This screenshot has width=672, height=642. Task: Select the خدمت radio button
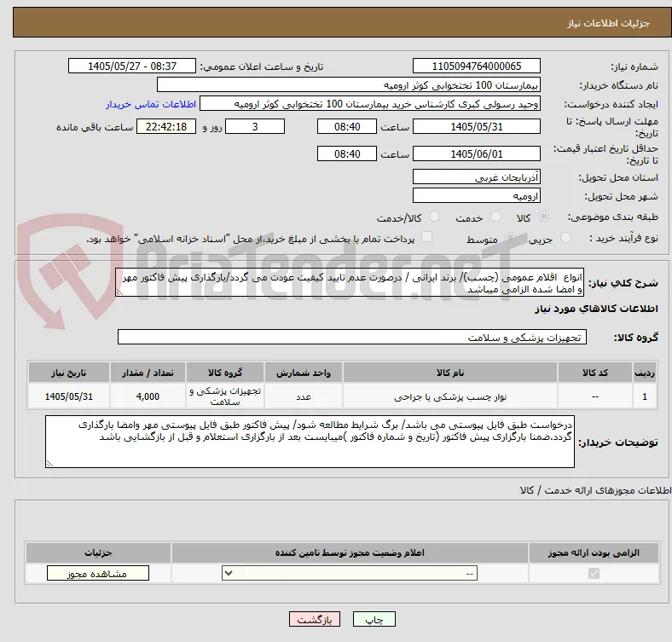(x=495, y=217)
